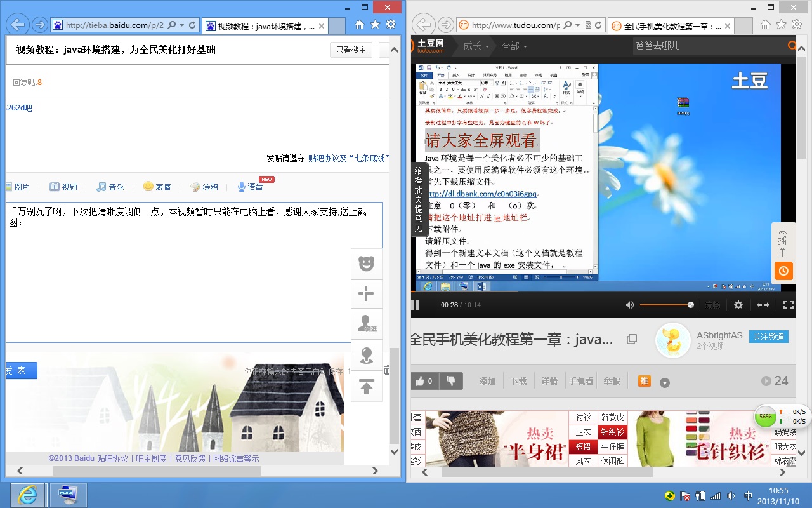Expand the 全部 dropdown on Tudou

(x=514, y=46)
